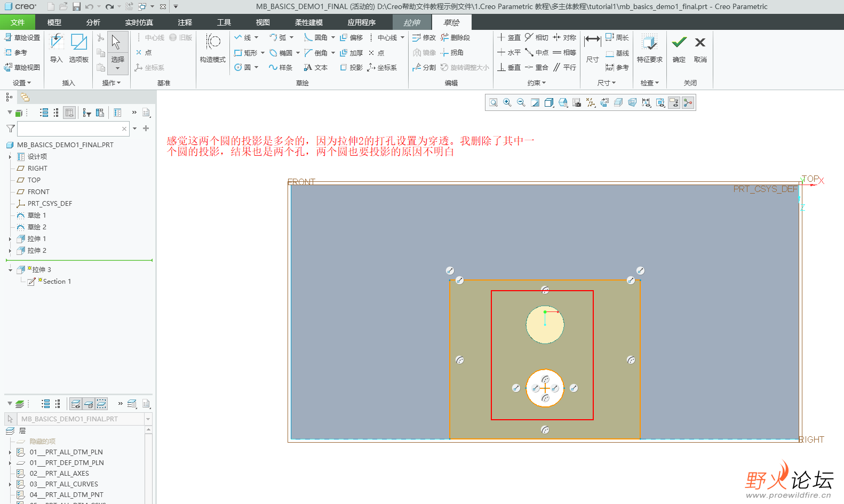Viewport: 844px width, 504px height.
Task: Apply the Symmetric constraint
Action: pyautogui.click(x=564, y=37)
